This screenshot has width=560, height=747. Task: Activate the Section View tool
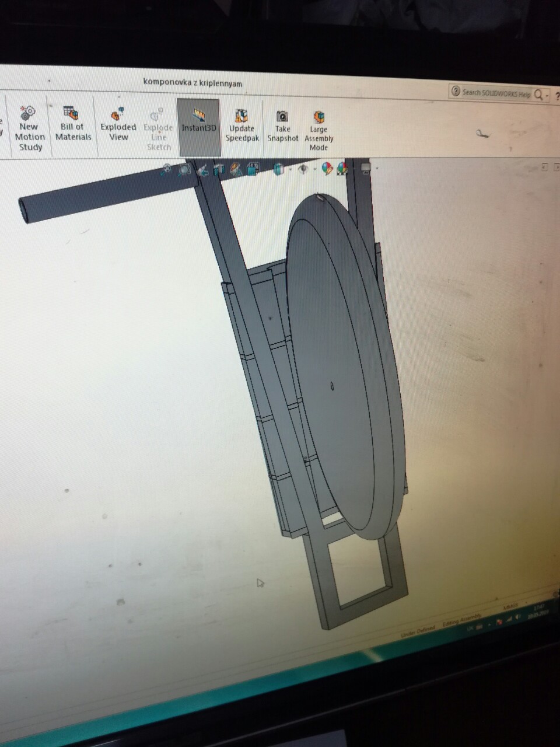tap(219, 169)
